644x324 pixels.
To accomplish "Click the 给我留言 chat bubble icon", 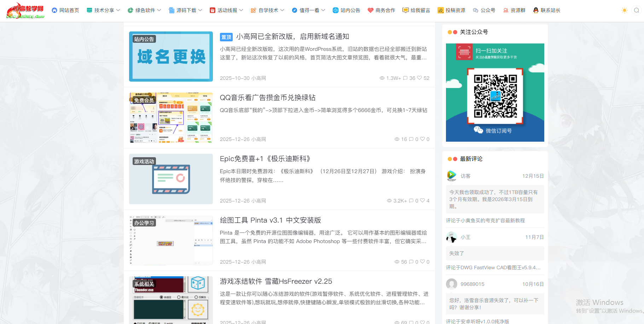I will (x=406, y=10).
